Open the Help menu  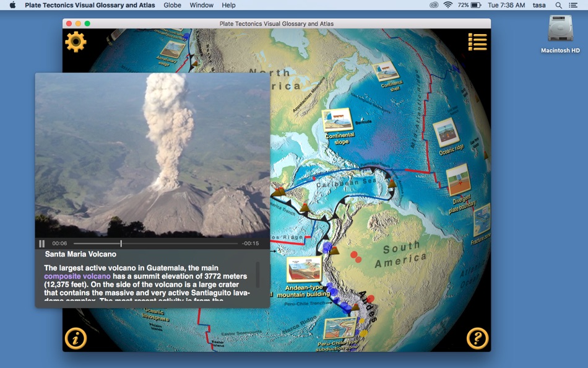pyautogui.click(x=228, y=5)
